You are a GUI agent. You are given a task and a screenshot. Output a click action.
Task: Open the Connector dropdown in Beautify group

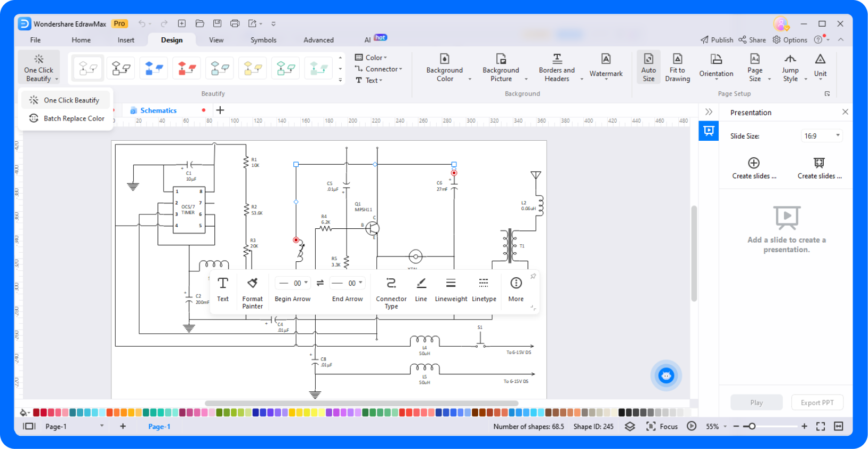click(x=379, y=69)
